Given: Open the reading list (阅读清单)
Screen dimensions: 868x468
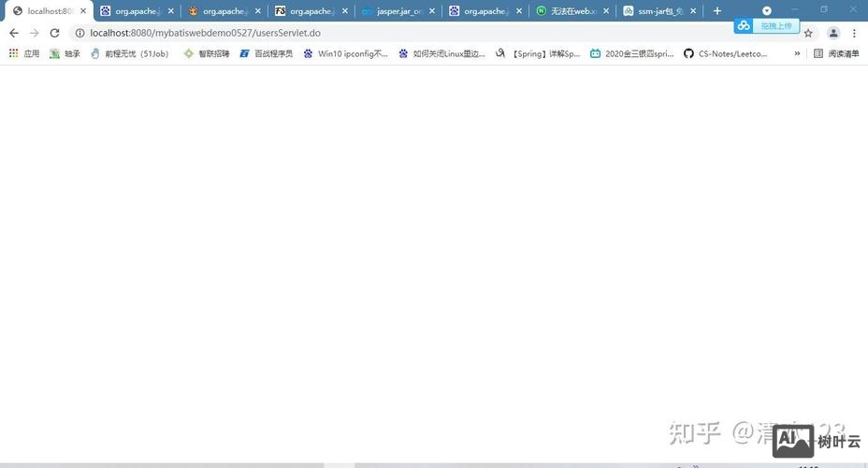Looking at the screenshot, I should [836, 54].
